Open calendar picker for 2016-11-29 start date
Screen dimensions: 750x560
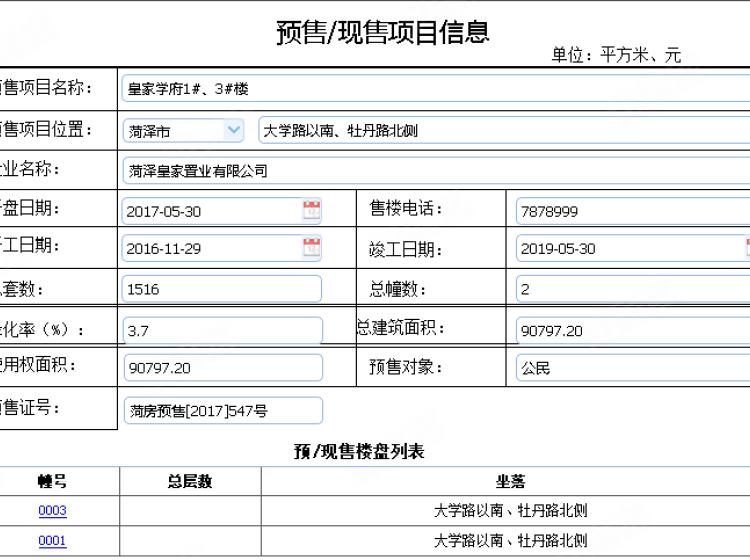(311, 248)
